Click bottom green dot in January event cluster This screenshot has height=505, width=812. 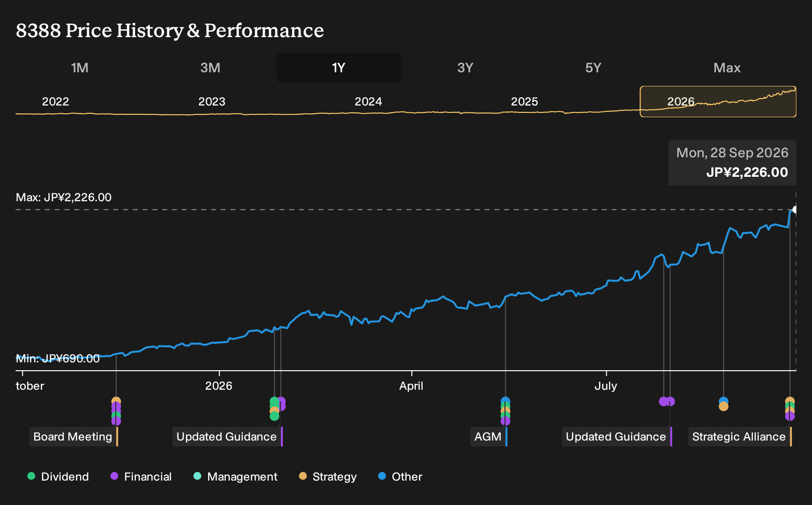point(275,416)
